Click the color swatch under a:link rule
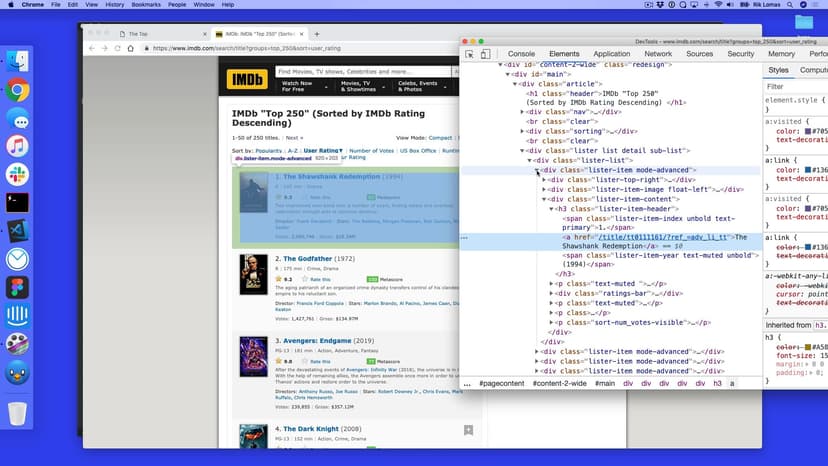The image size is (828, 466). (x=808, y=170)
